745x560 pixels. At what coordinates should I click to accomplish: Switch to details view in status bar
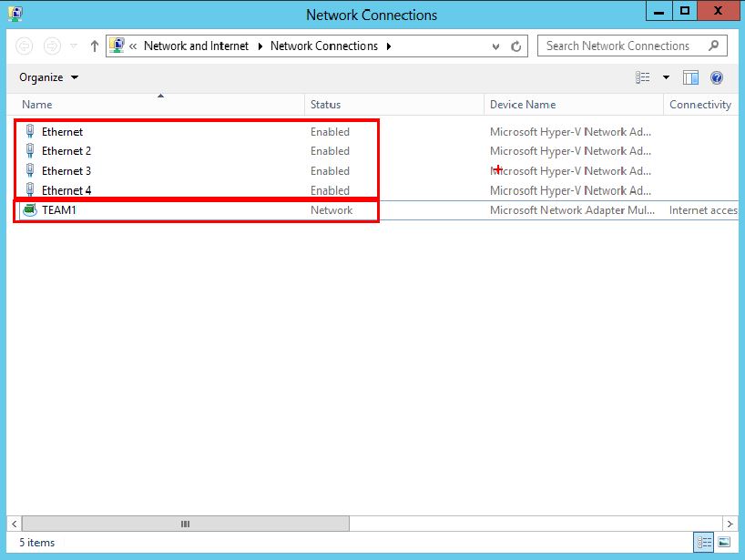[x=704, y=543]
